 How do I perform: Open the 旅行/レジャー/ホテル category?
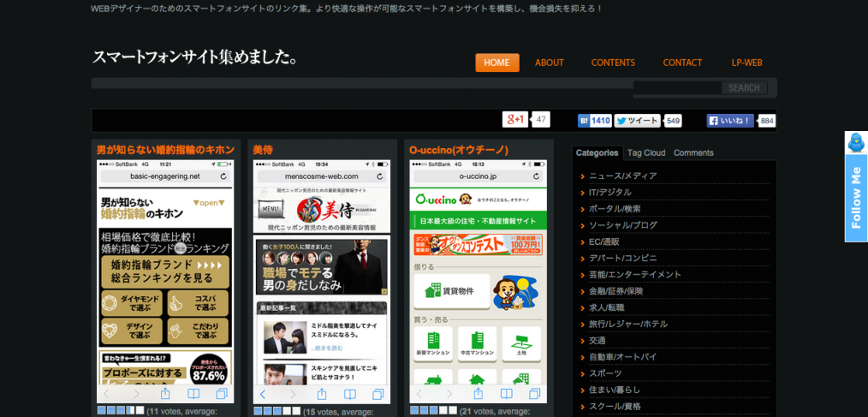(x=628, y=324)
